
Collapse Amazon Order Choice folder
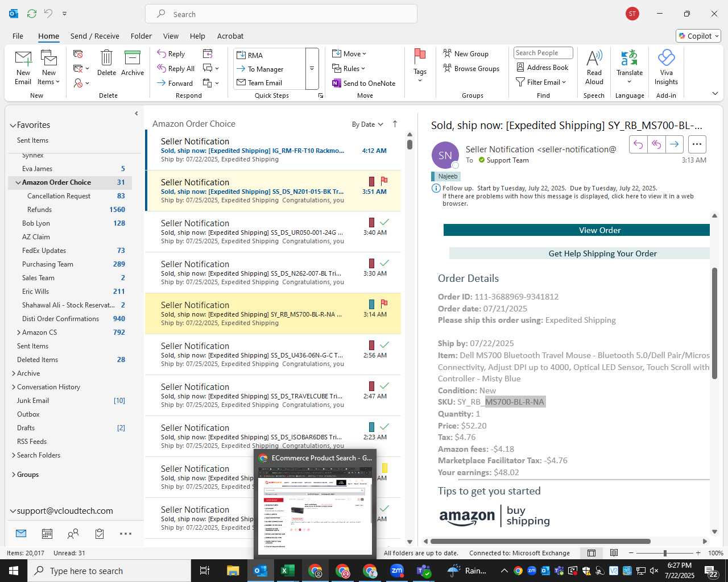(18, 182)
